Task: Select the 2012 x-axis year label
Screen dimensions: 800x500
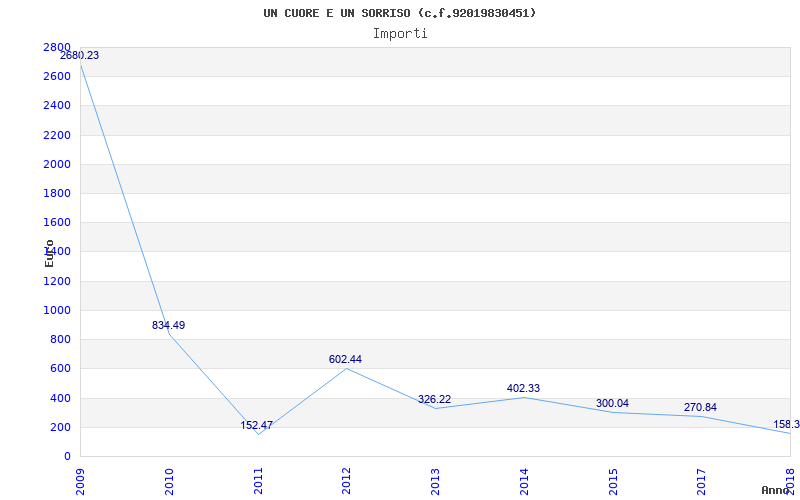Action: [x=346, y=481]
